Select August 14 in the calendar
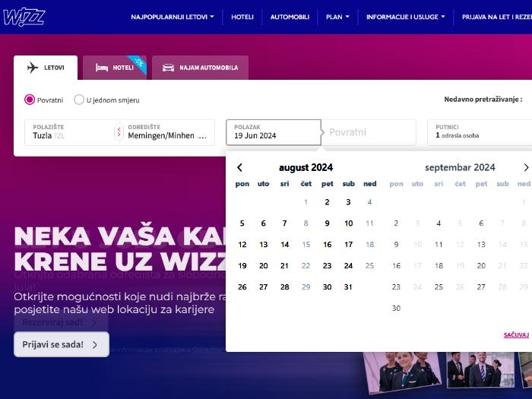The height and width of the screenshot is (399, 532). click(x=285, y=245)
